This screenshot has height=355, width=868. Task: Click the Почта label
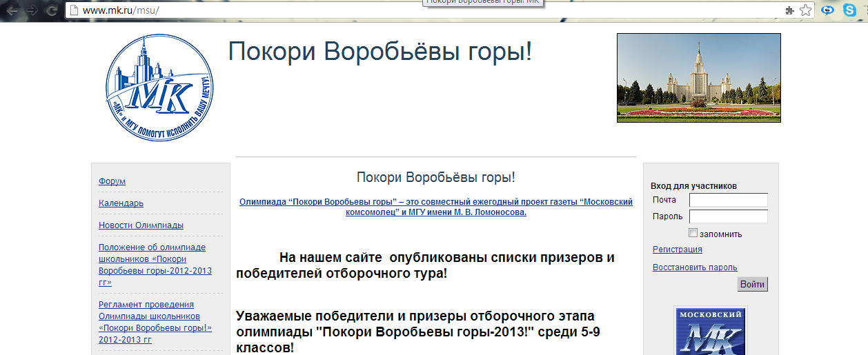[664, 200]
